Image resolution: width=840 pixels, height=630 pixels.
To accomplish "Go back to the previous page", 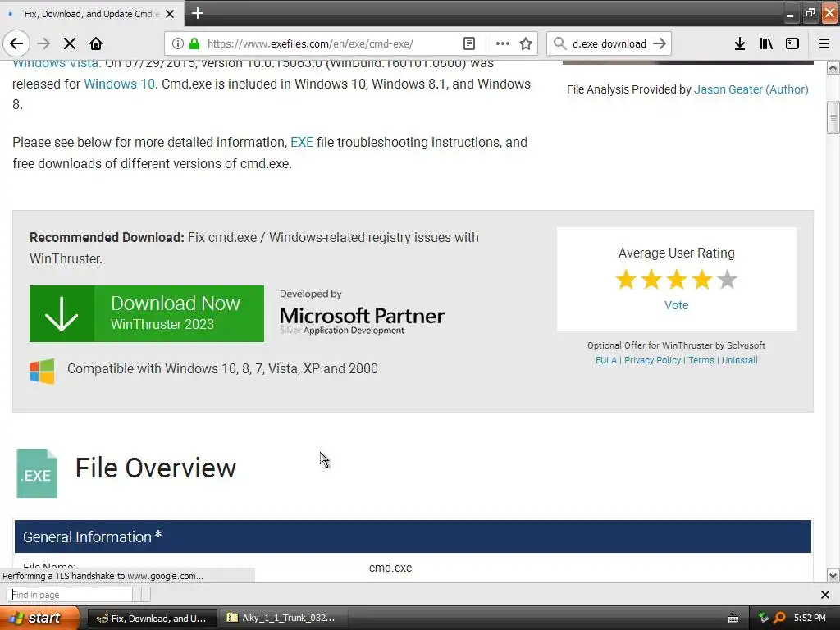I will coord(16,43).
